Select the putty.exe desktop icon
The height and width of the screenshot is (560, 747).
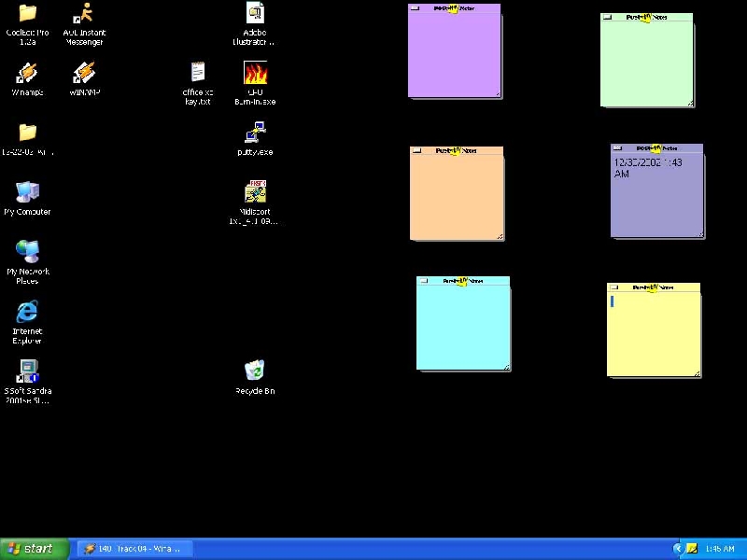tap(255, 133)
